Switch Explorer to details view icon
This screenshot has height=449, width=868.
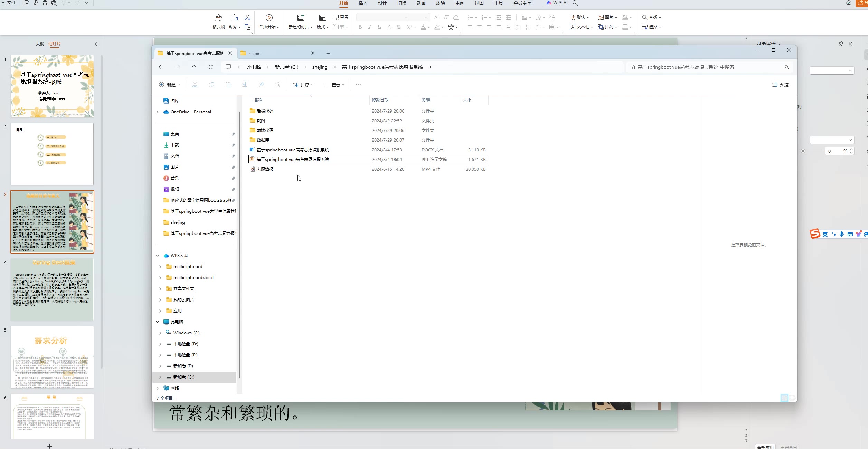(784, 398)
